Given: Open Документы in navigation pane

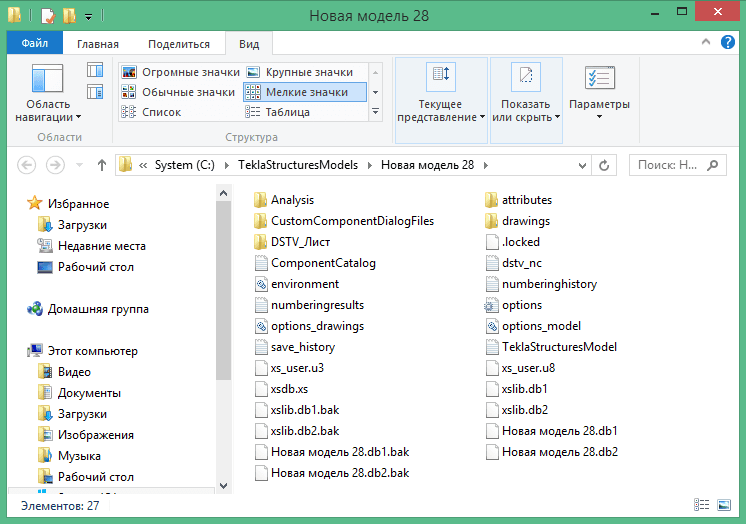Looking at the screenshot, I should [79, 393].
